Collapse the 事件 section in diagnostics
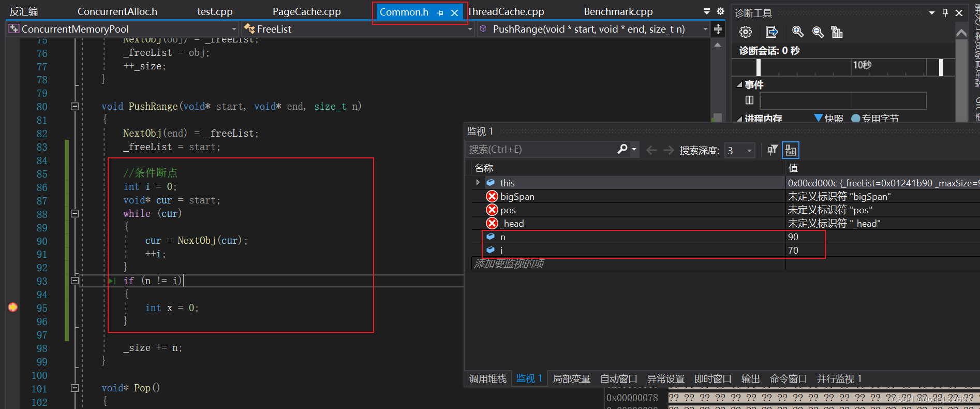The width and height of the screenshot is (980, 409). click(x=739, y=84)
